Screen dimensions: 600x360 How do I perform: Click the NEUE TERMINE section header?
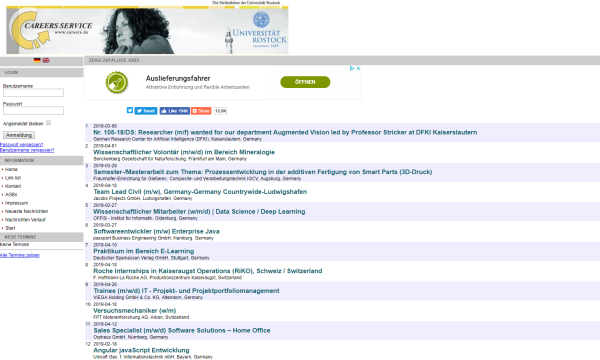(x=41, y=237)
